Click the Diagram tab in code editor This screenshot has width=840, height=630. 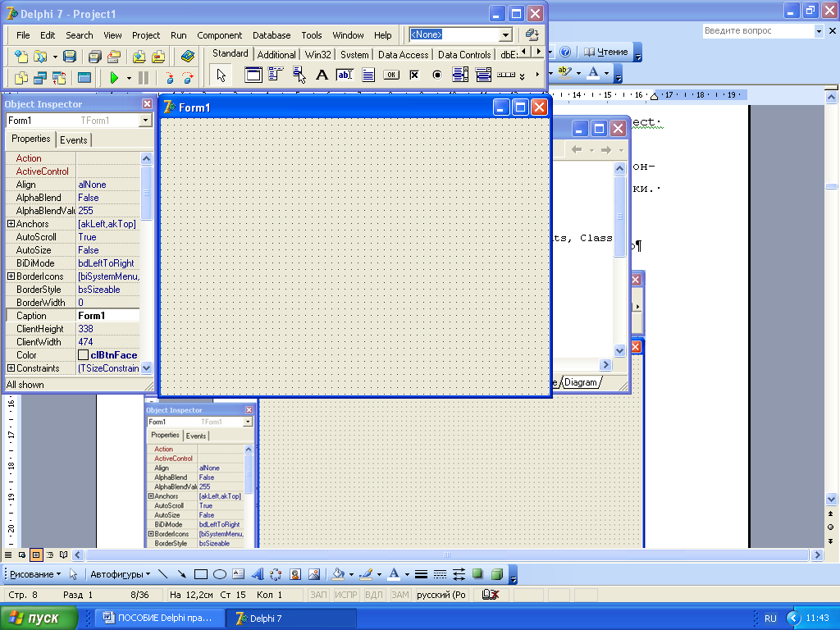pyautogui.click(x=581, y=382)
